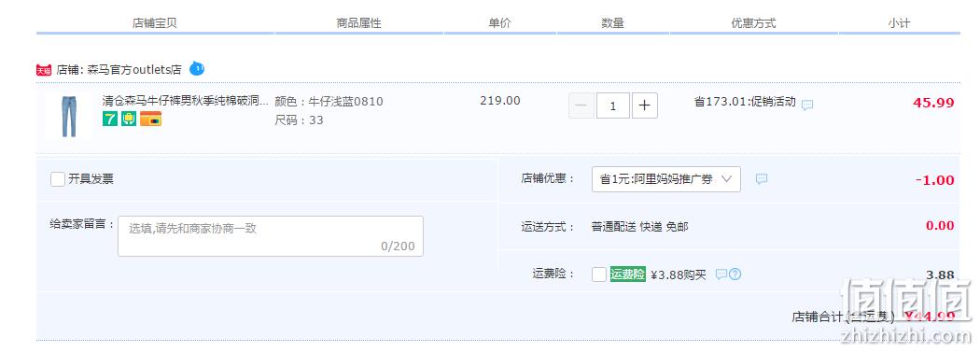Increase quantity with the plus button

coord(644,106)
